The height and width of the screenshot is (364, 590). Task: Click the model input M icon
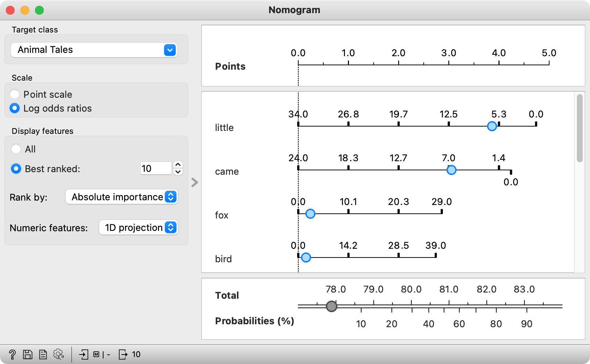[96, 354]
